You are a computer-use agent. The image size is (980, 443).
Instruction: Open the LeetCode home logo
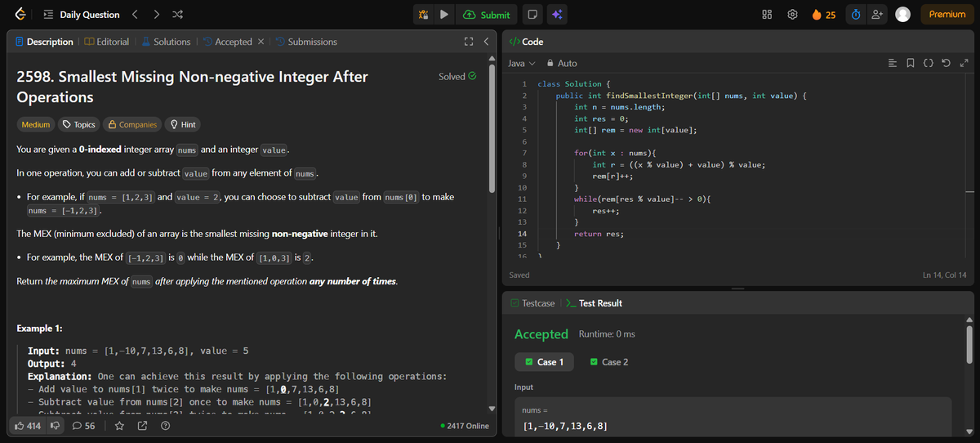pos(20,14)
